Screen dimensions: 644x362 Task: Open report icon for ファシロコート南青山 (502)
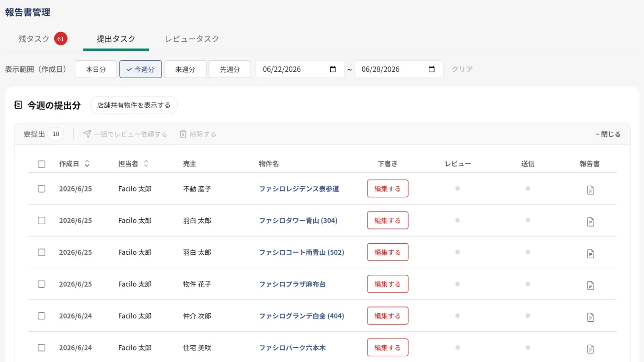[x=591, y=253]
